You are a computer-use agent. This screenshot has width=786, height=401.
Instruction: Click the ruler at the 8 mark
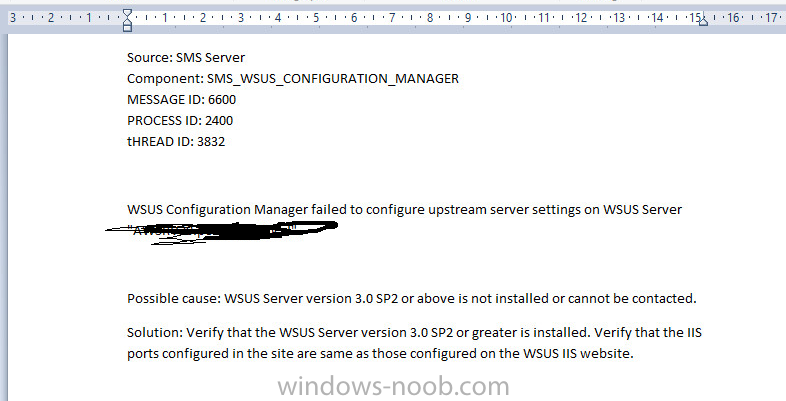430,18
